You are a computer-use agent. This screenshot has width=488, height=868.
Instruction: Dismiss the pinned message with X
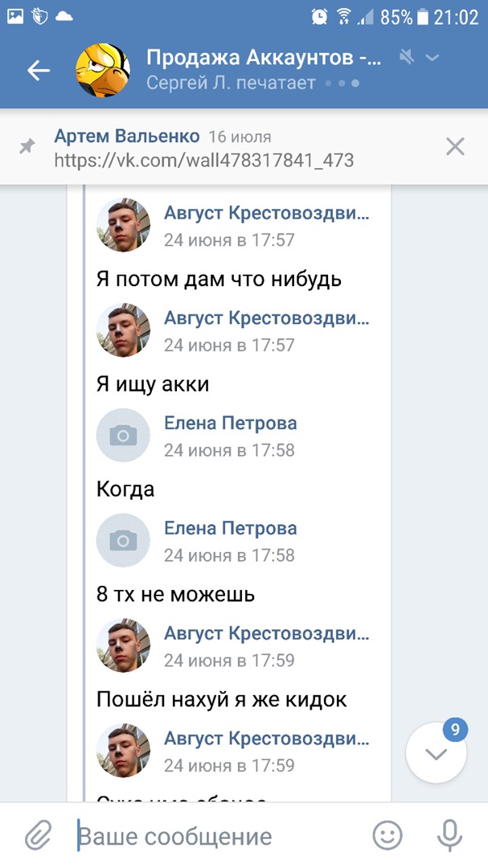(455, 146)
